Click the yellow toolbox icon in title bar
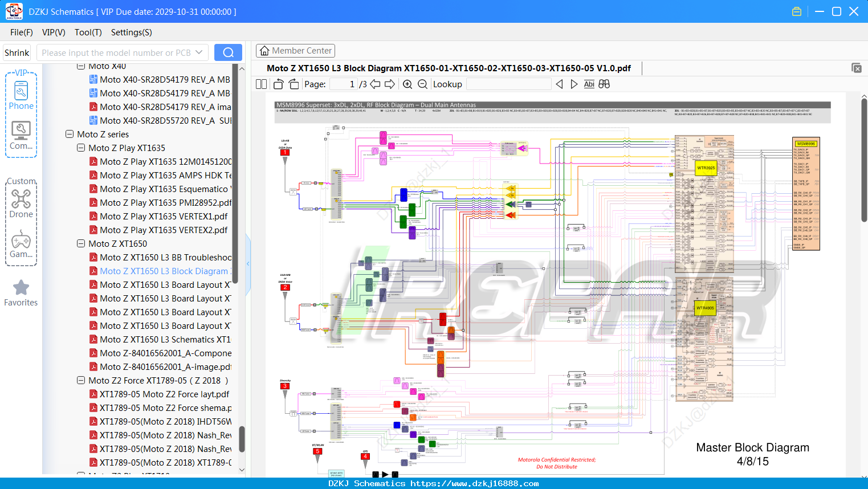Screen dimensions: 868x489 coord(797,11)
